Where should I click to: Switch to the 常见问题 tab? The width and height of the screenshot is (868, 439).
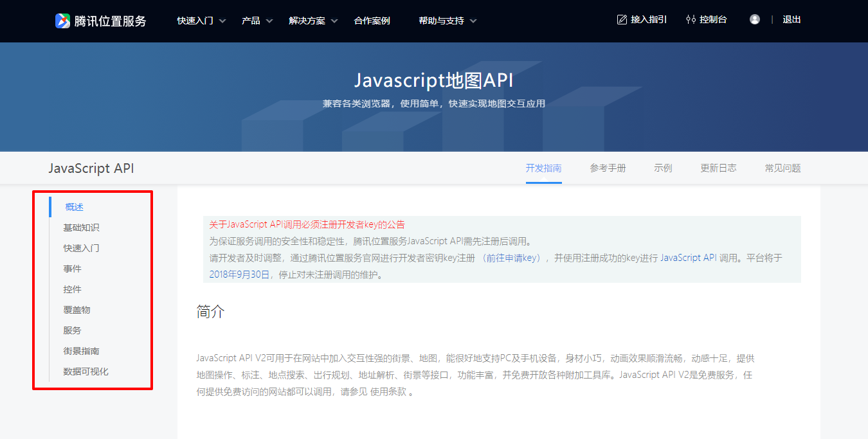(x=783, y=168)
